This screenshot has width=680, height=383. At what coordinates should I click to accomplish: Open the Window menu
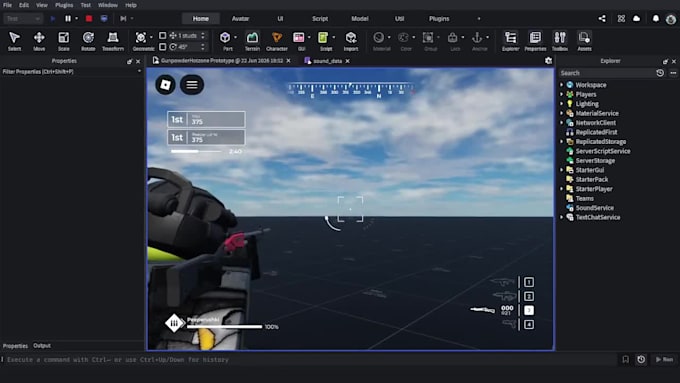[x=108, y=5]
